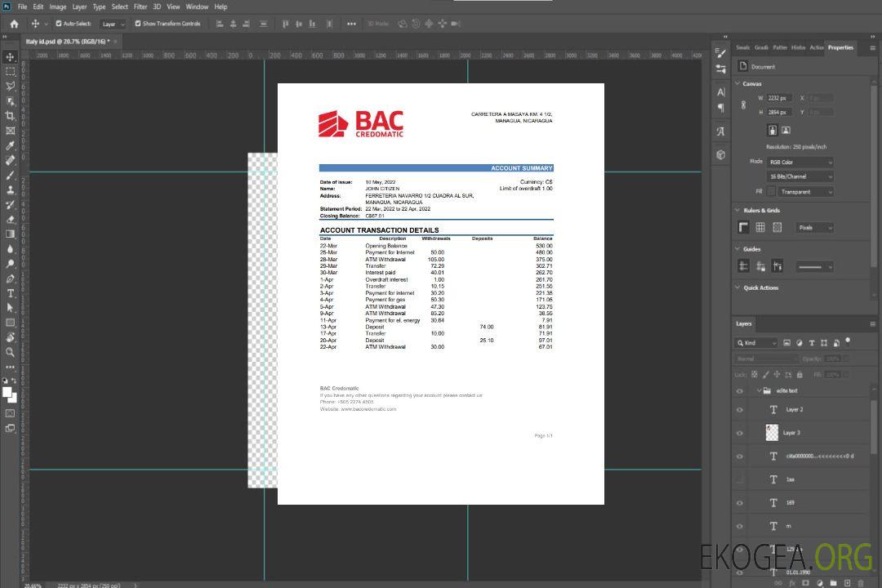Image resolution: width=882 pixels, height=588 pixels.
Task: Select the Eyedropper tool
Action: pyautogui.click(x=10, y=145)
